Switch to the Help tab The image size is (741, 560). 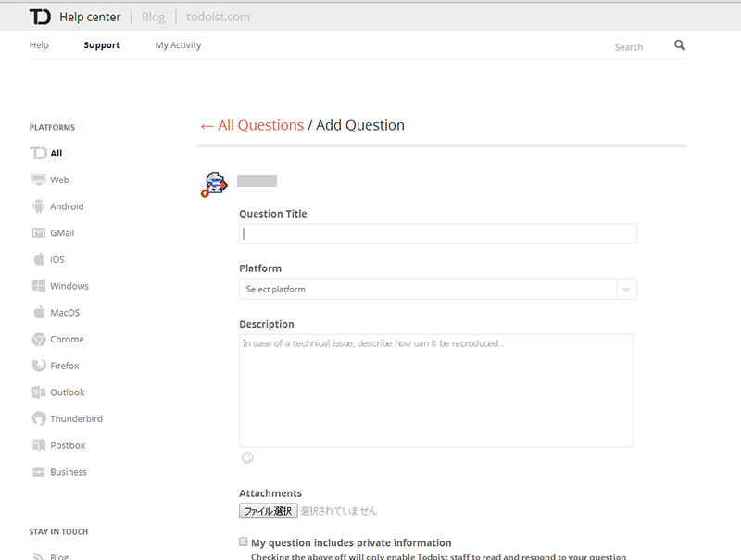pyautogui.click(x=39, y=45)
